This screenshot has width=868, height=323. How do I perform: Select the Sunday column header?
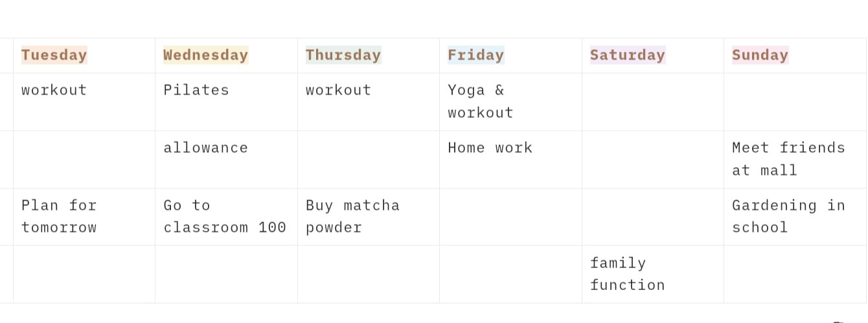(x=760, y=55)
